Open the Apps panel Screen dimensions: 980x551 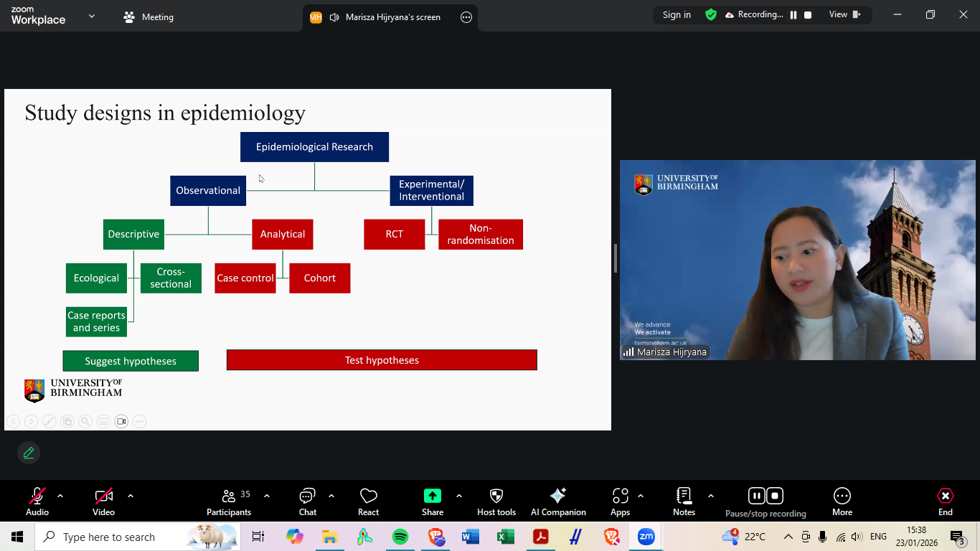pos(620,501)
